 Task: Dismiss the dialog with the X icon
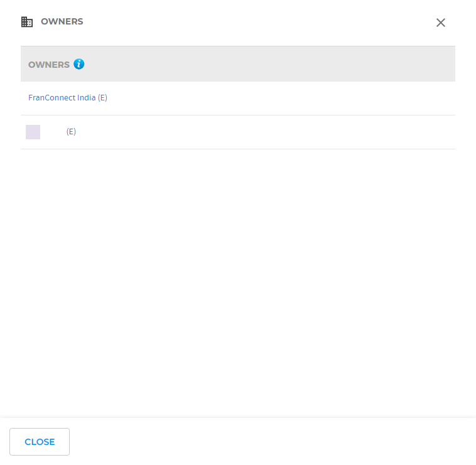[x=441, y=23]
